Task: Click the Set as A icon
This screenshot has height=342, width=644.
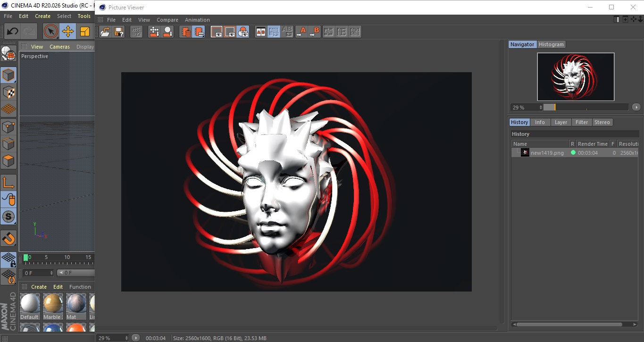Action: click(301, 32)
